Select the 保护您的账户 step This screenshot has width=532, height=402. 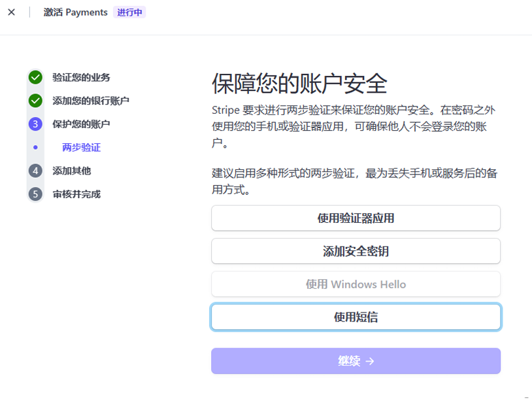[x=81, y=124]
